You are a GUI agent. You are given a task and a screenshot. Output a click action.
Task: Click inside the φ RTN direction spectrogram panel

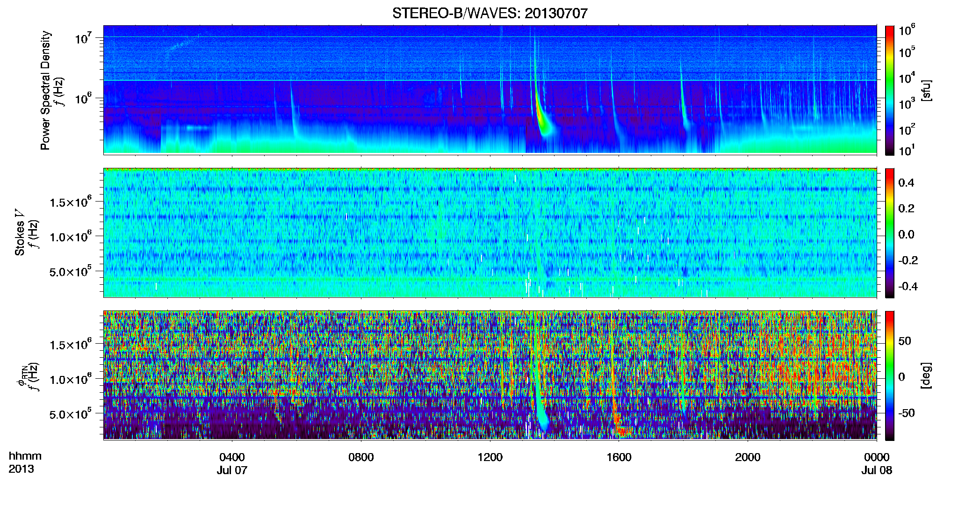click(490, 375)
